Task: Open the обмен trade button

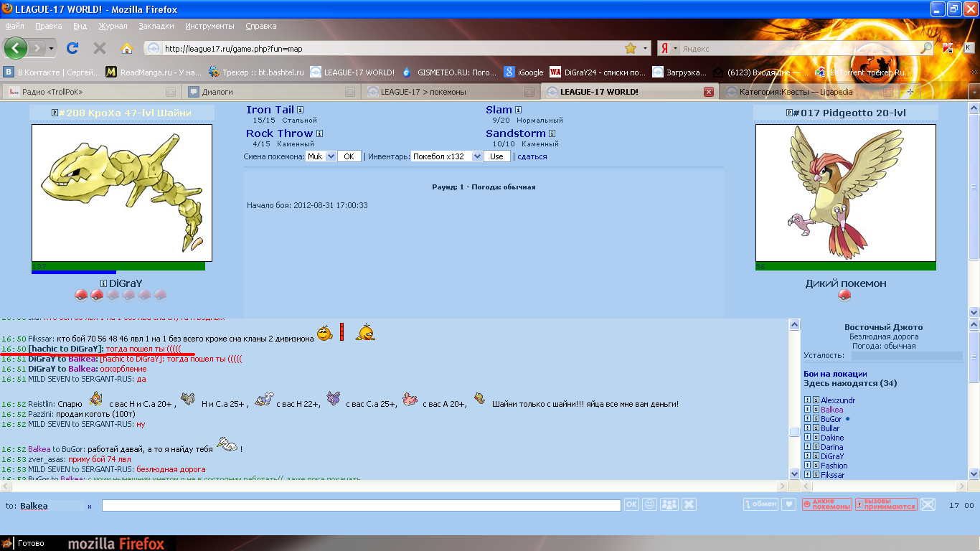Action: click(x=760, y=504)
